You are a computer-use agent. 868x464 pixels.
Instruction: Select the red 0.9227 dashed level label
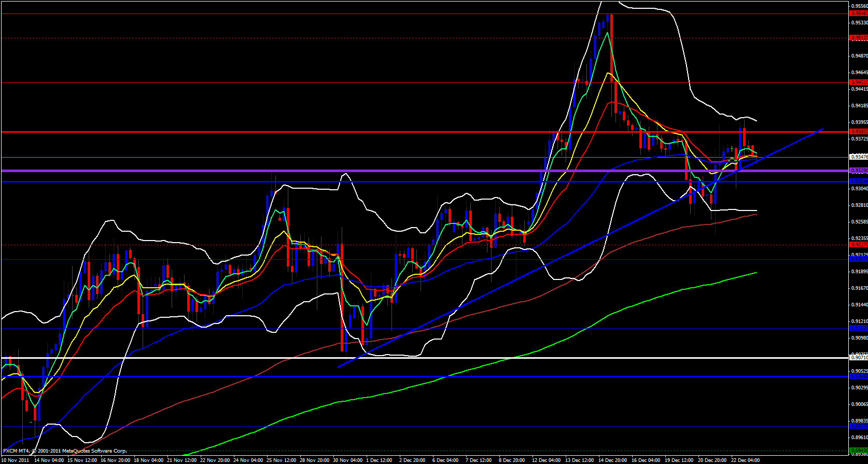[x=858, y=245]
